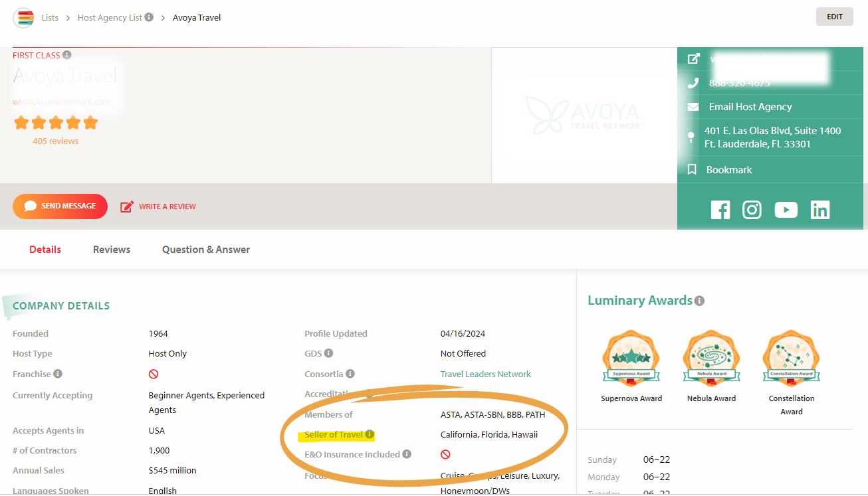Select the Details tab
The height and width of the screenshot is (496, 868).
(45, 250)
